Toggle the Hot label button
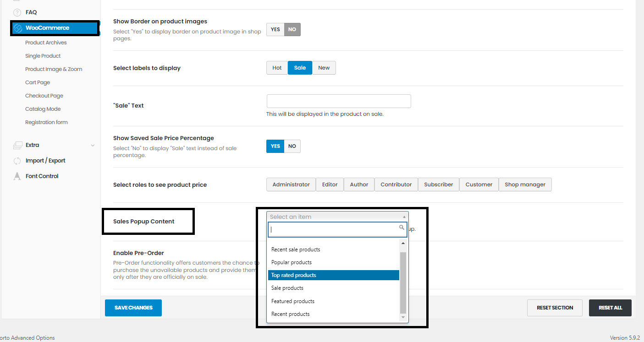 point(277,68)
